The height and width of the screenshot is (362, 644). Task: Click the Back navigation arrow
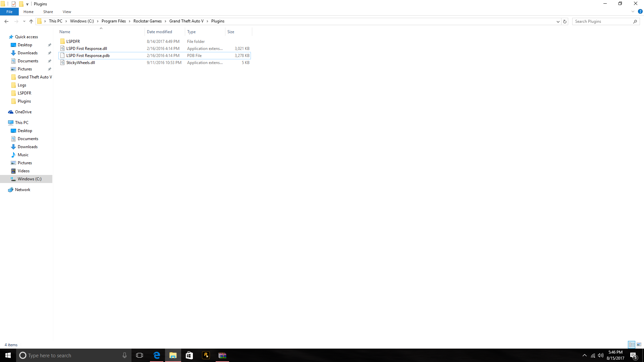coord(6,21)
